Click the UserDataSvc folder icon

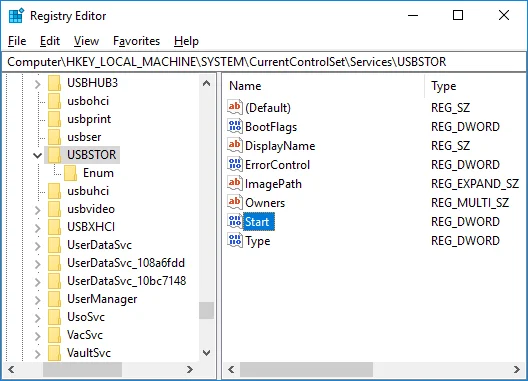[54, 245]
